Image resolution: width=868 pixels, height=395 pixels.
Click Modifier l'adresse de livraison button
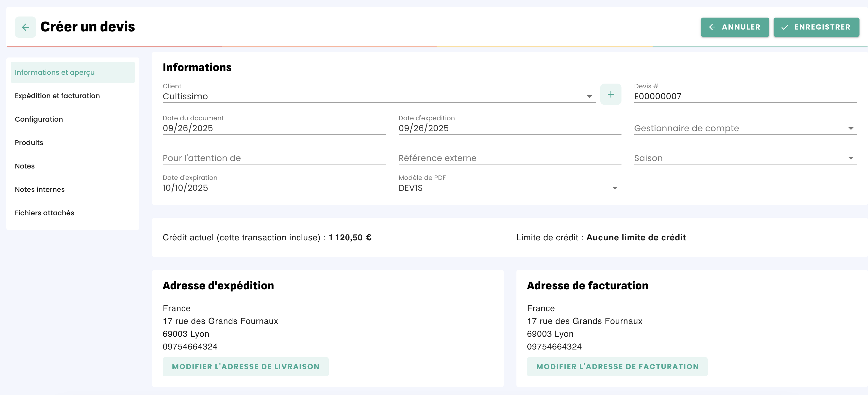pos(245,367)
